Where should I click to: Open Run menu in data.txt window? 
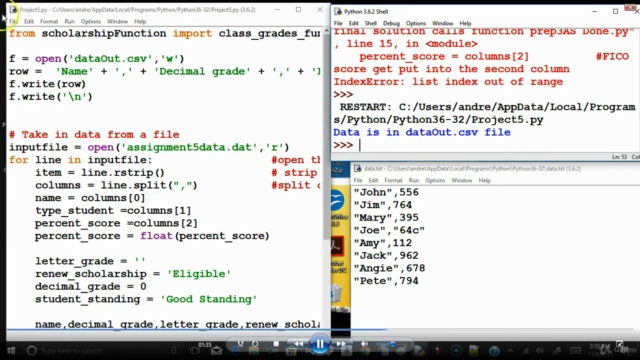414,180
